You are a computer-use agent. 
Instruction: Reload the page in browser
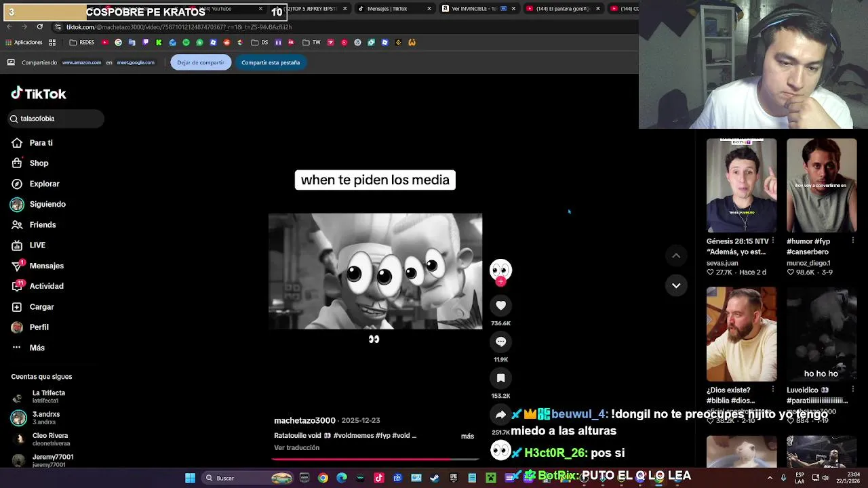pos(39,26)
